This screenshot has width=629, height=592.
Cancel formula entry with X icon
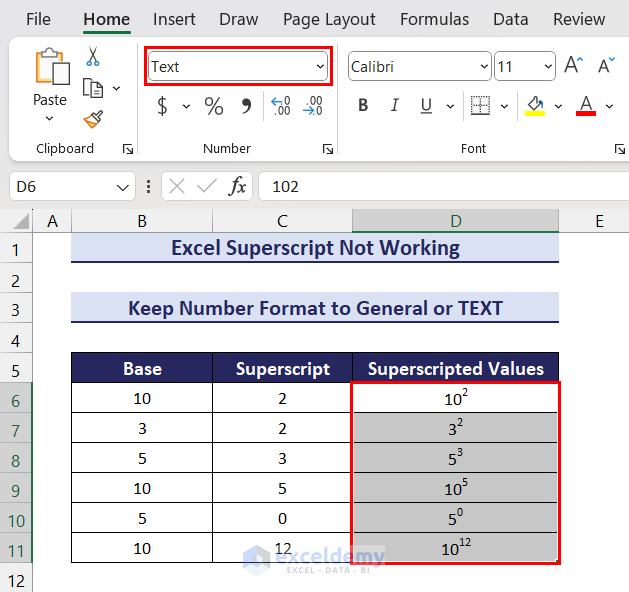(x=177, y=187)
